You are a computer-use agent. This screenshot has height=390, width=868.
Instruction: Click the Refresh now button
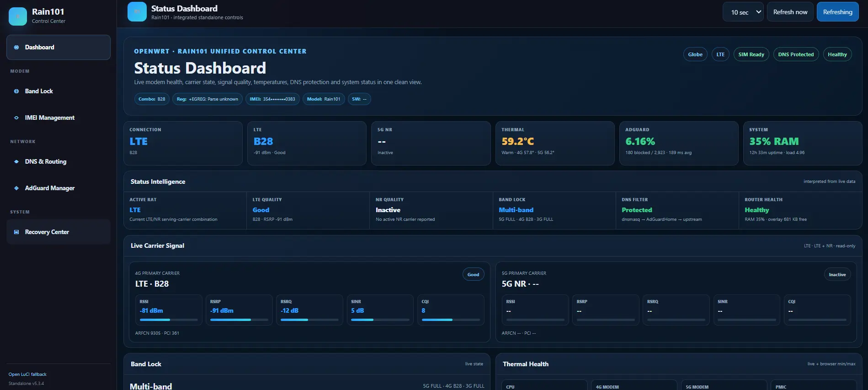coord(790,12)
